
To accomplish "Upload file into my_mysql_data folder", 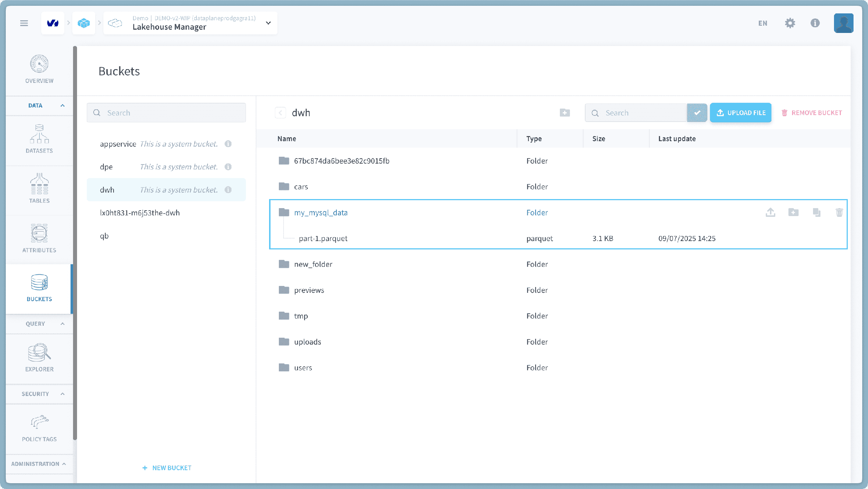I will tap(771, 212).
